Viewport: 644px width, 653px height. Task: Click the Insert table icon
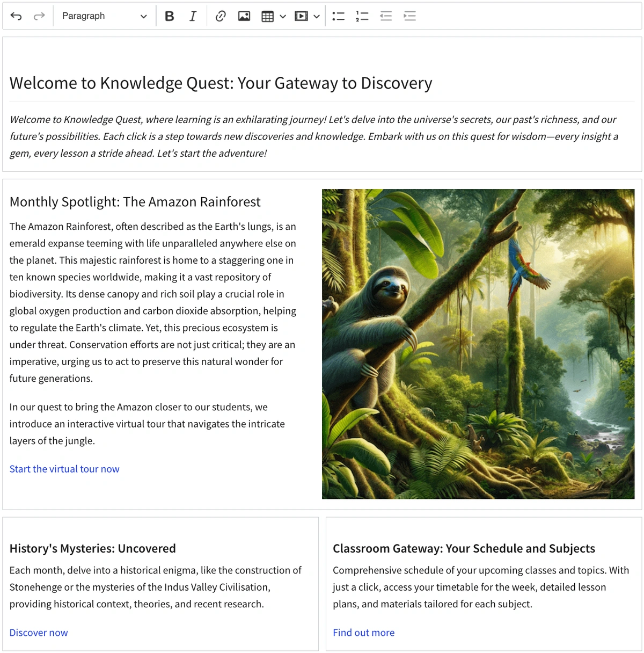(x=267, y=16)
